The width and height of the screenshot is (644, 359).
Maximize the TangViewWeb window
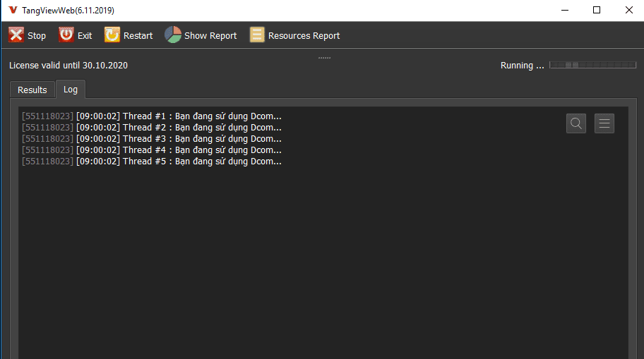click(x=597, y=11)
